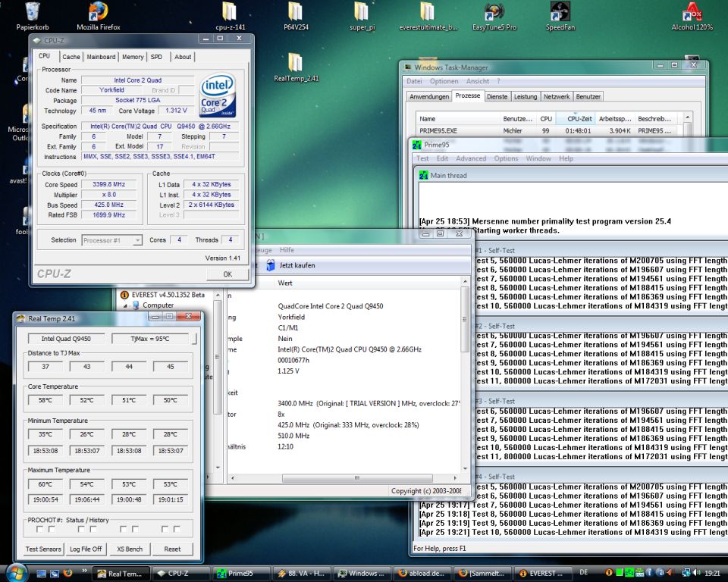Click the Windows Start orb
Screen dimensions: 728x582
[x=17, y=572]
